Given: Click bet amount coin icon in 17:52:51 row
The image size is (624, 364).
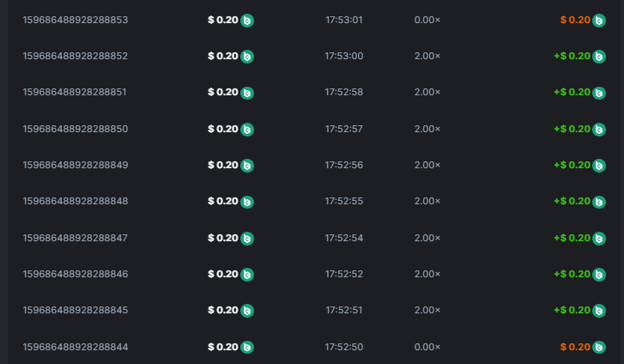Looking at the screenshot, I should tap(247, 311).
